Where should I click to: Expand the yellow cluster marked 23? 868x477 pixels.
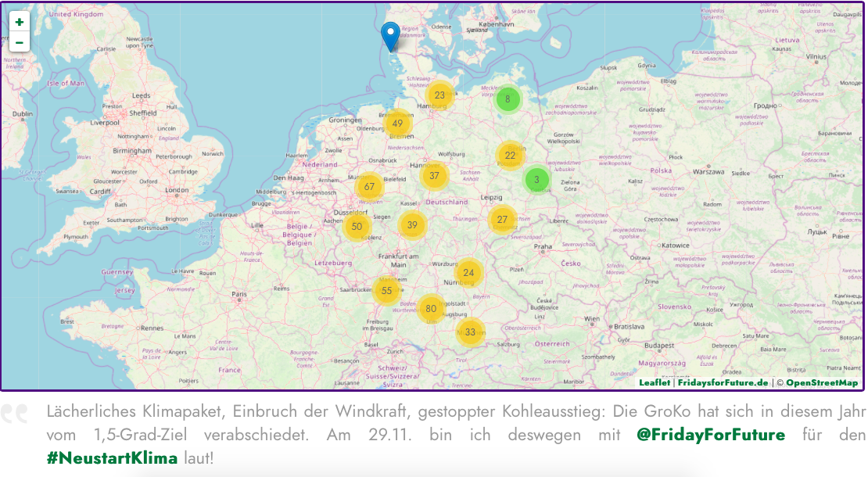pos(439,95)
